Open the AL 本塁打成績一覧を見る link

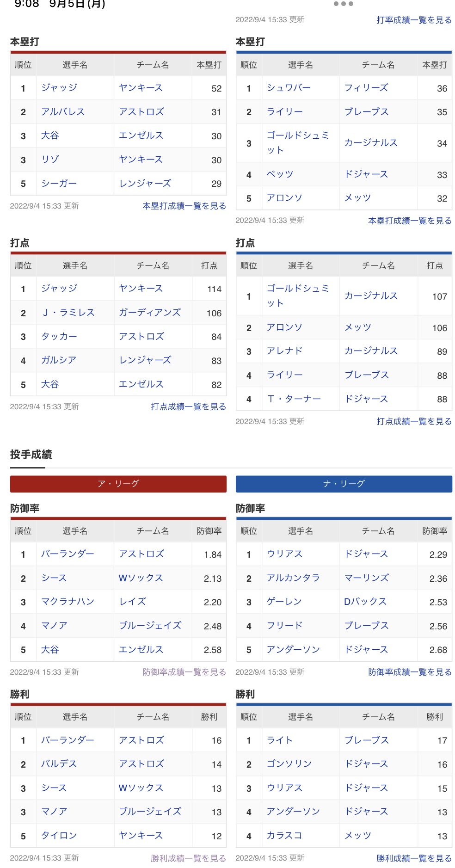click(184, 206)
